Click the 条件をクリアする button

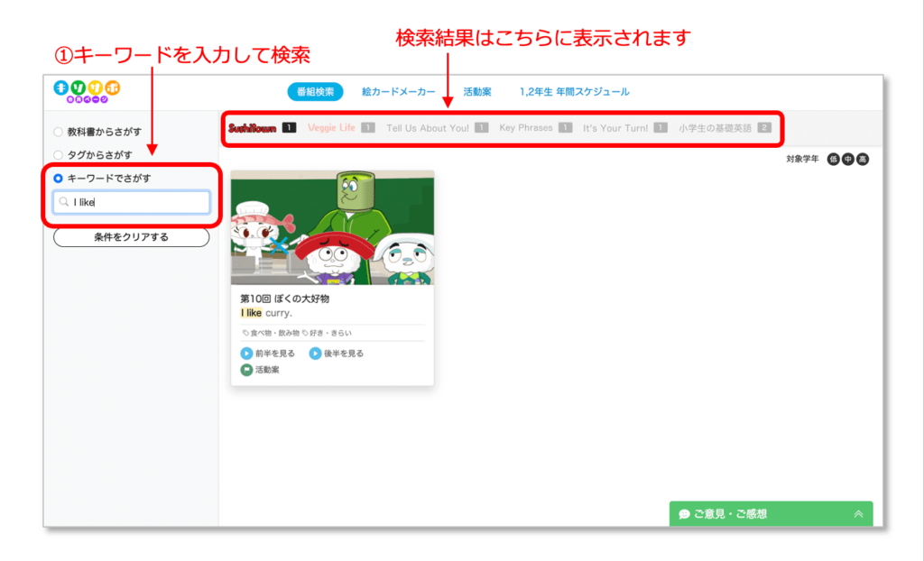tap(131, 237)
